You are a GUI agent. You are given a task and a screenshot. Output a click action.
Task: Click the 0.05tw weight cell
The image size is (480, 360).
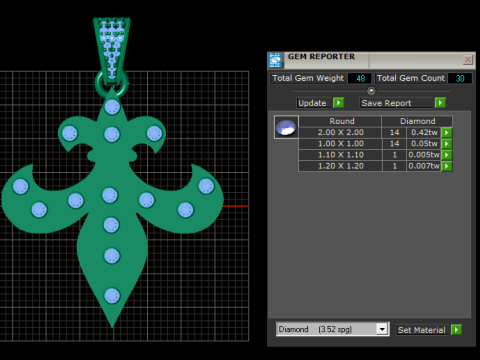(x=424, y=144)
